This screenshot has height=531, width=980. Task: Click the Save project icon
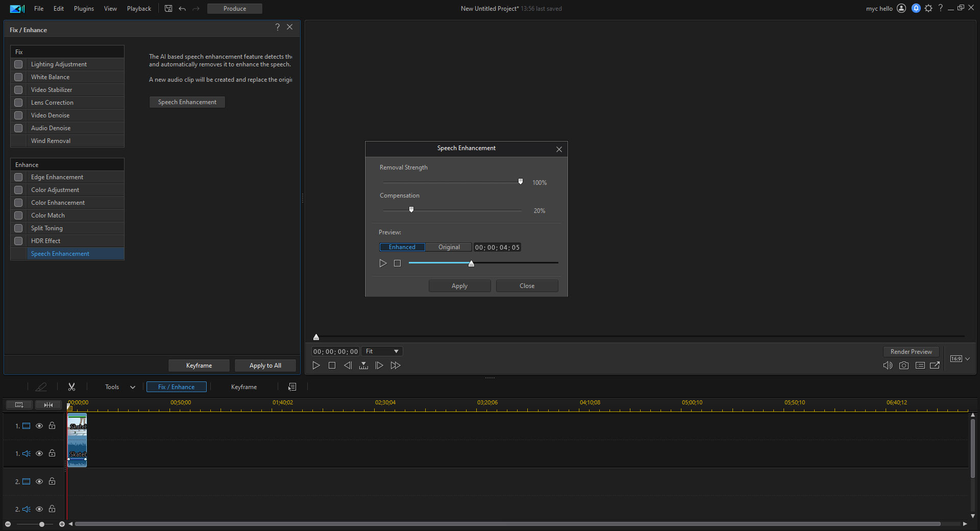click(168, 8)
